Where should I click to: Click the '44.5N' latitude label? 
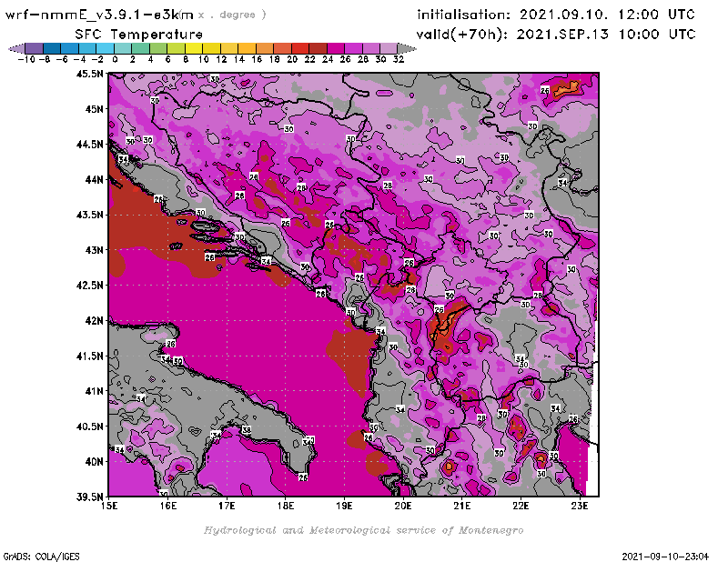(89, 144)
